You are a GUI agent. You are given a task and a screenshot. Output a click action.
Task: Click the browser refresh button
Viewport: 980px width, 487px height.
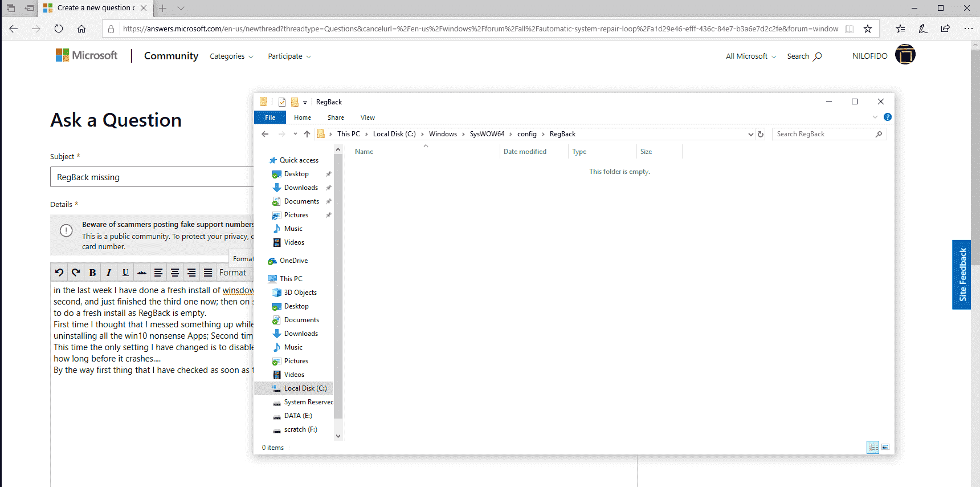(59, 29)
